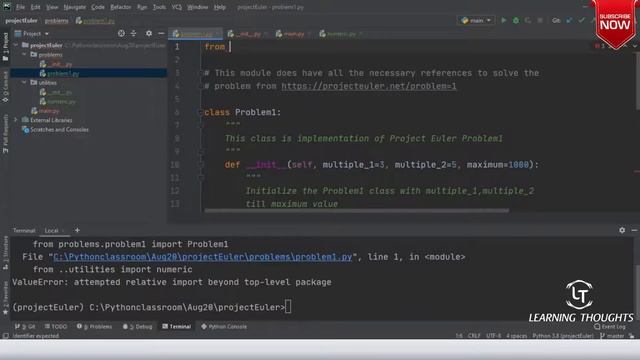Click the tool windows quick-access icon in the status bar corner
The image size is (640, 360).
pyautogui.click(x=5, y=336)
